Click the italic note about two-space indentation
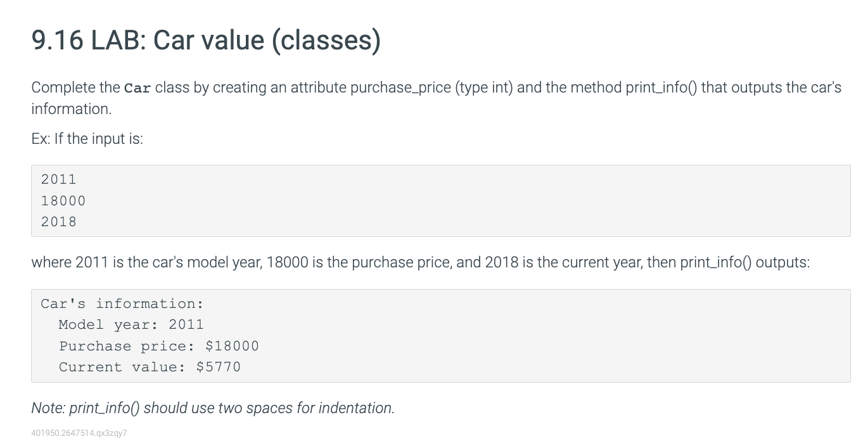The image size is (868, 441). coord(213,407)
